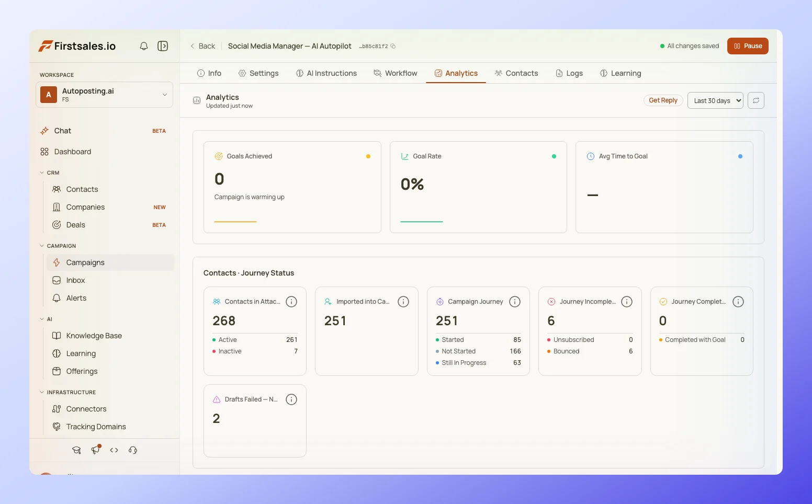Screen dimensions: 812x504
Task: Copy the campaign ID b85c81f2
Action: click(393, 46)
